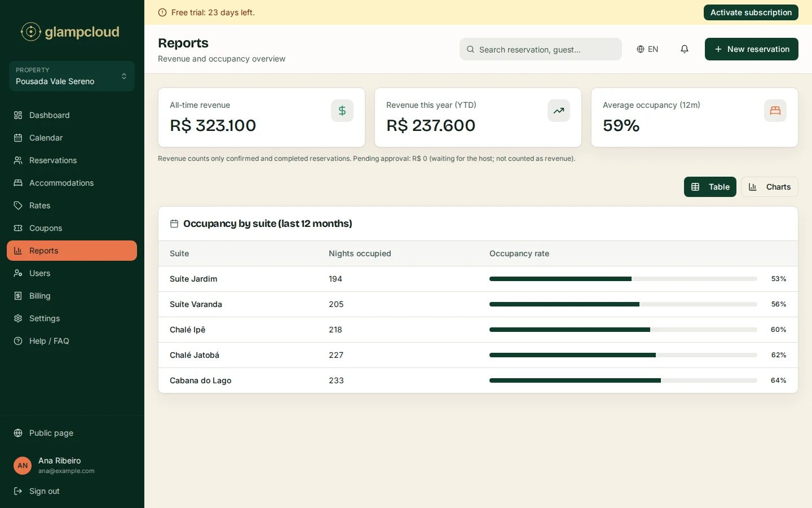
Task: Open Coupons from the sidebar
Action: [x=72, y=228]
